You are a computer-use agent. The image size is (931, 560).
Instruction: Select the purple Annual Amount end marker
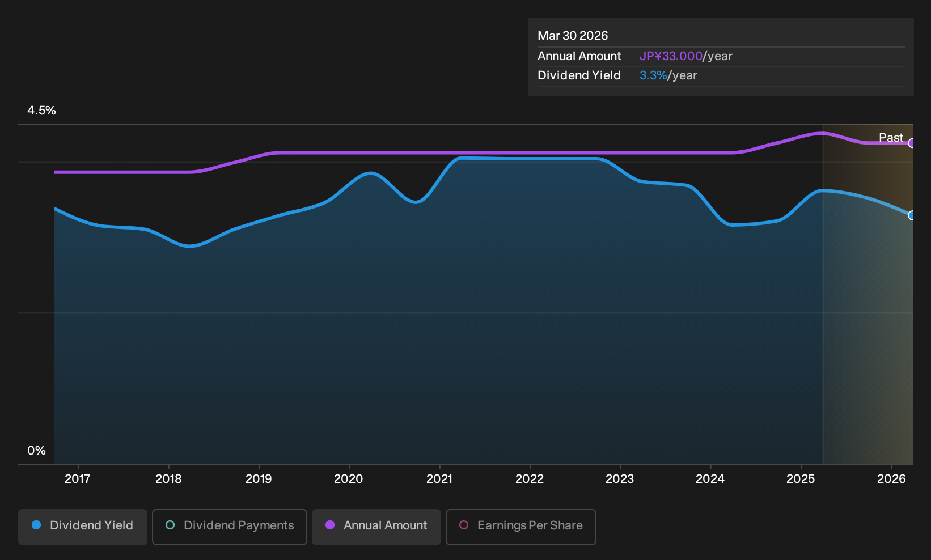tap(912, 143)
